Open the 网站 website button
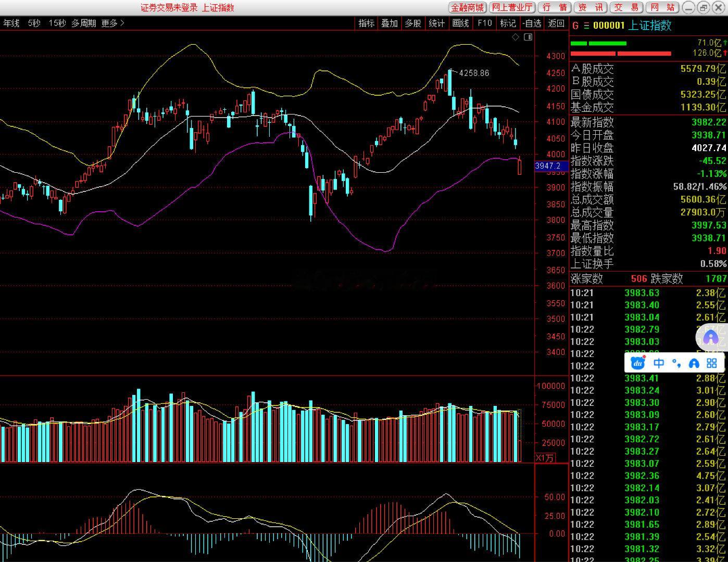The width and height of the screenshot is (728, 562). (x=662, y=7)
